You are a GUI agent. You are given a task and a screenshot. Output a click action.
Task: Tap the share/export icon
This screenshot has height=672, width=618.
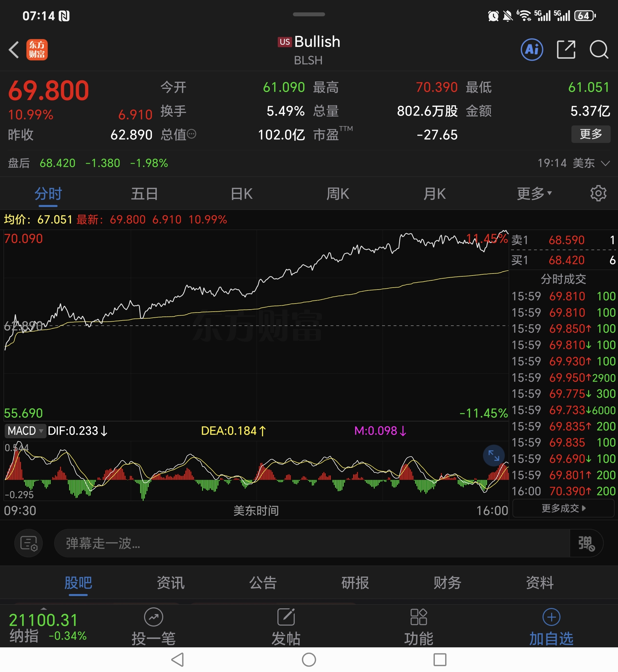tap(566, 50)
